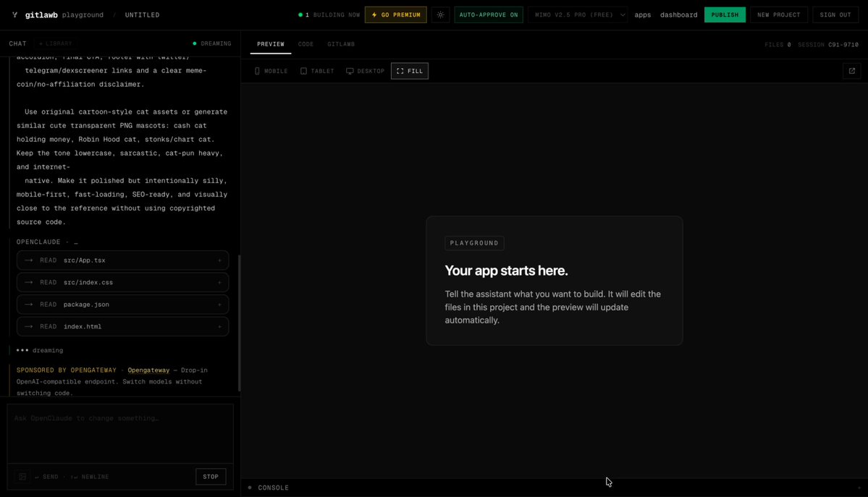The width and height of the screenshot is (868, 497).
Task: Open the Library tab
Action: pos(55,43)
